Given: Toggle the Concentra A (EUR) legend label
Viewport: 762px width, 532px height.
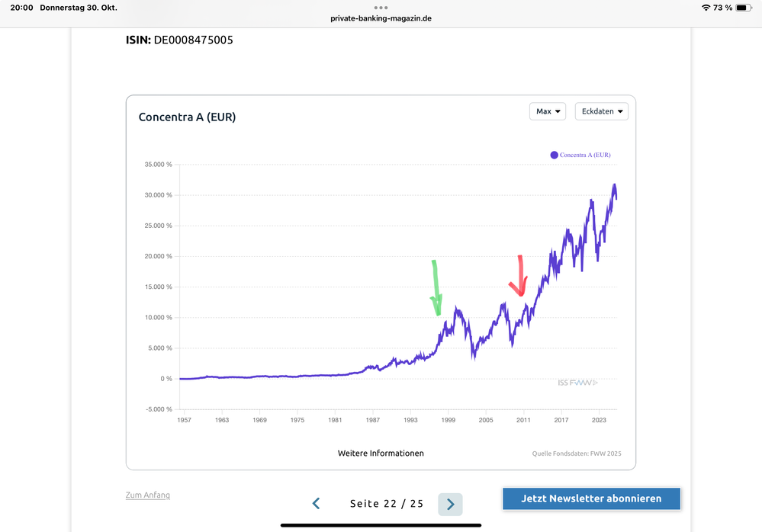Looking at the screenshot, I should click(x=585, y=155).
